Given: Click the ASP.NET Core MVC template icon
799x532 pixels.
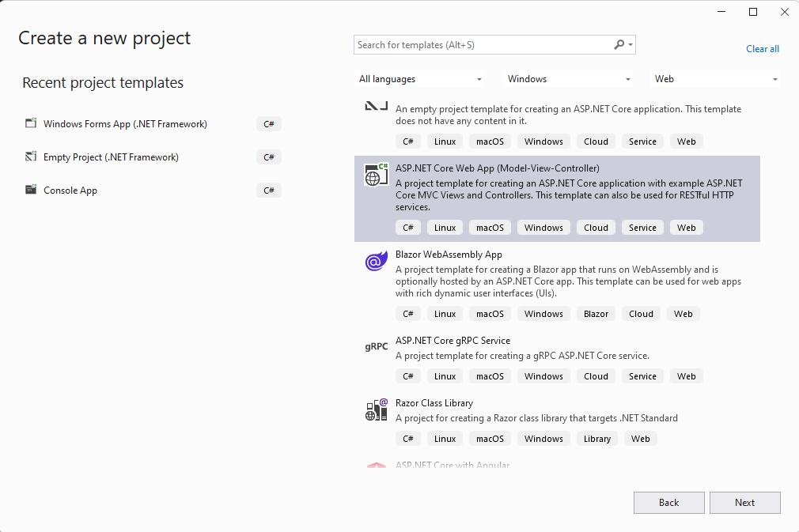Looking at the screenshot, I should pos(376,175).
